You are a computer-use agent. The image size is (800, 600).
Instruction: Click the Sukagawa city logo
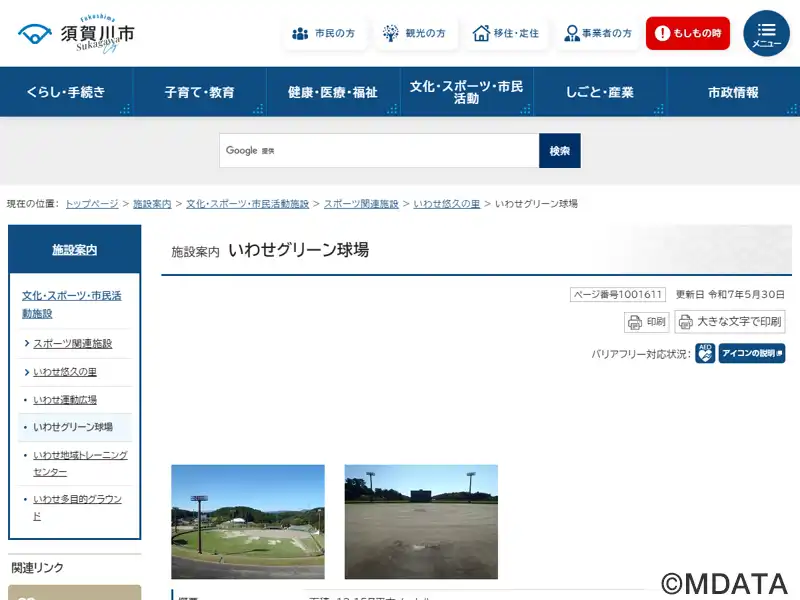point(76,35)
